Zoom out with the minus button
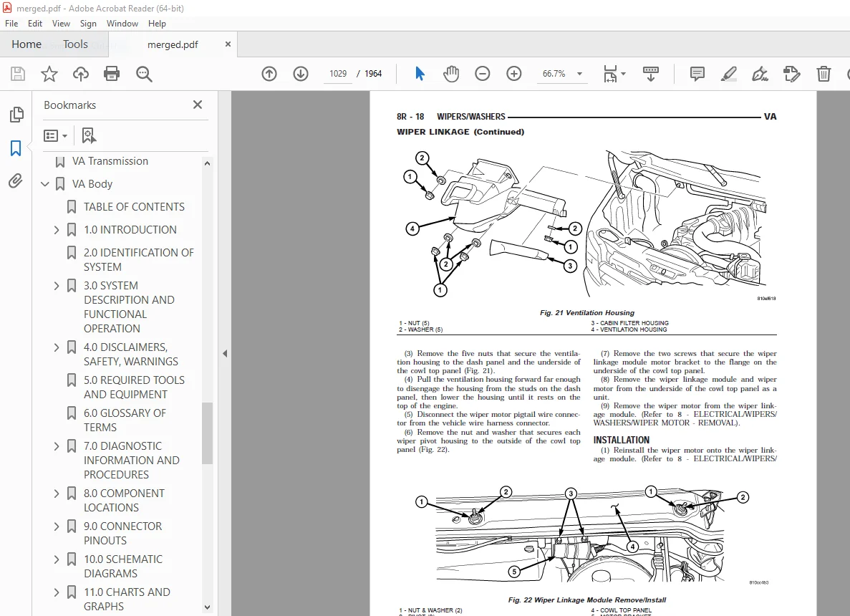Viewport: 850px width, 616px height. pos(482,74)
